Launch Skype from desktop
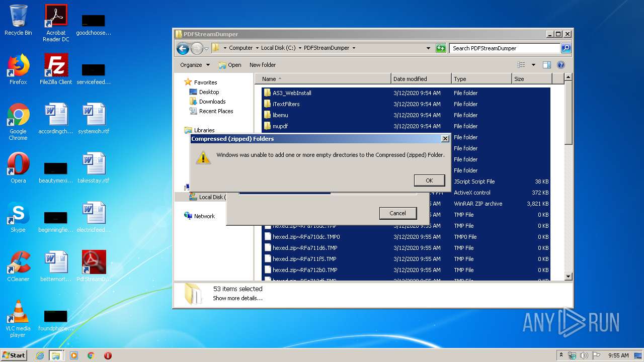 18,217
